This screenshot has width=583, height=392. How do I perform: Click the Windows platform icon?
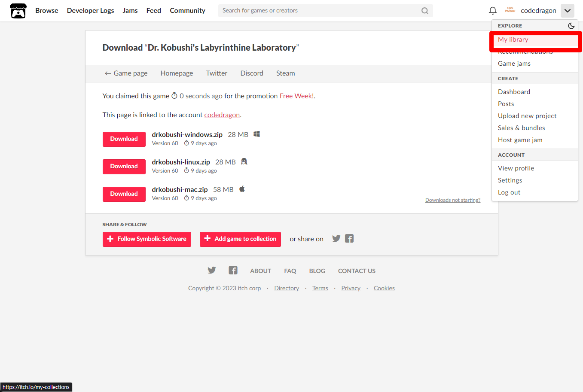[x=256, y=134]
